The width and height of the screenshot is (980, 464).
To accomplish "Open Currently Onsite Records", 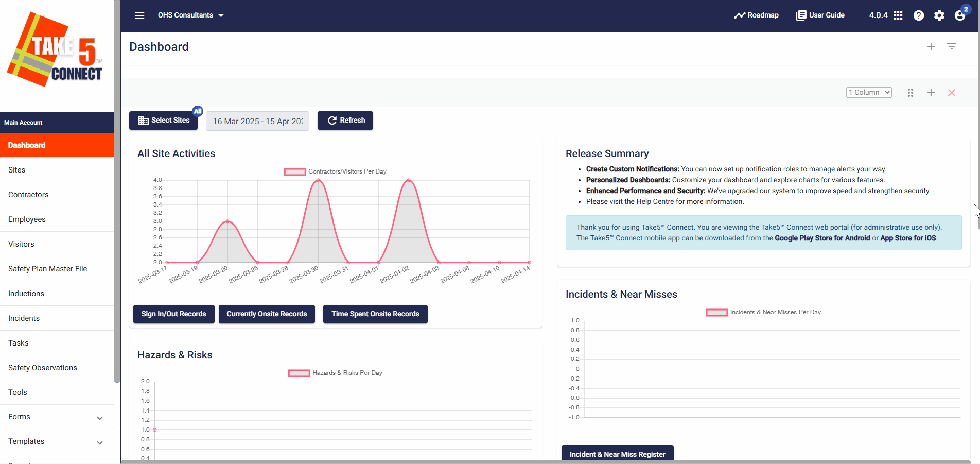I will pyautogui.click(x=267, y=314).
